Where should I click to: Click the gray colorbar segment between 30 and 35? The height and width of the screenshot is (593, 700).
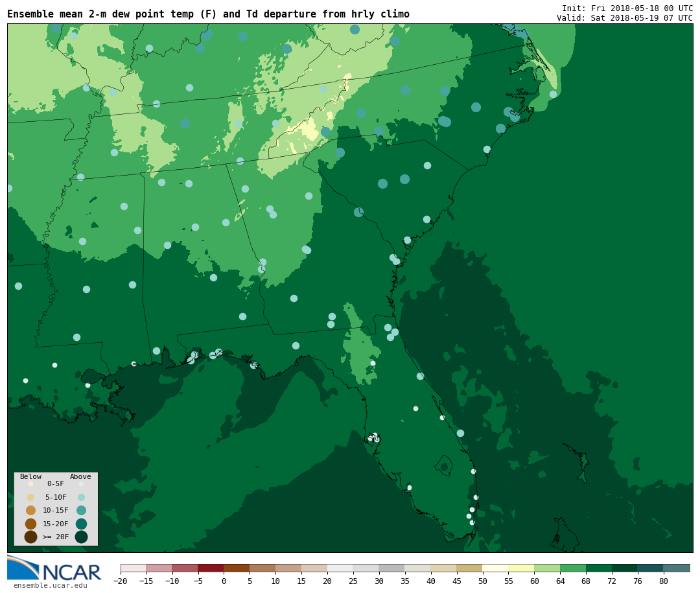coord(392,568)
